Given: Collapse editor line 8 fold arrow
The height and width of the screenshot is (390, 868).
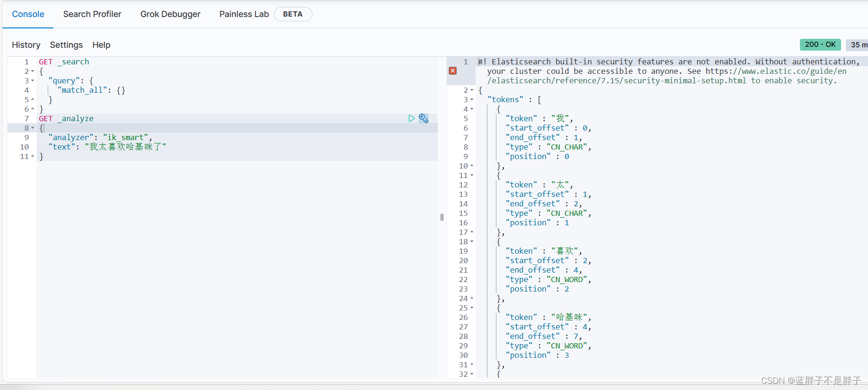Looking at the screenshot, I should 33,128.
